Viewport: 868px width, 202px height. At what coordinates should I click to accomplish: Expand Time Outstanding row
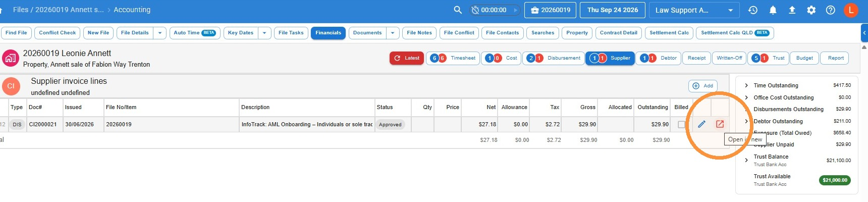(x=746, y=85)
